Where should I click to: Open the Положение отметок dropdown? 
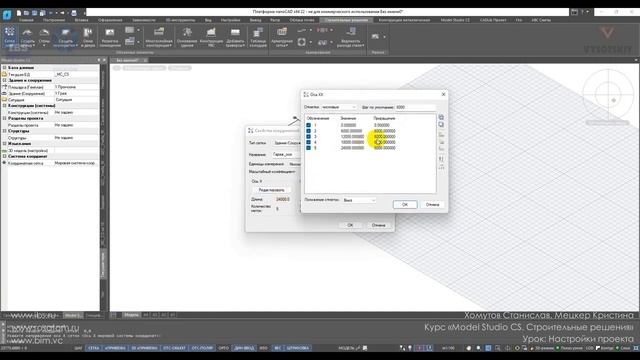tap(359, 200)
